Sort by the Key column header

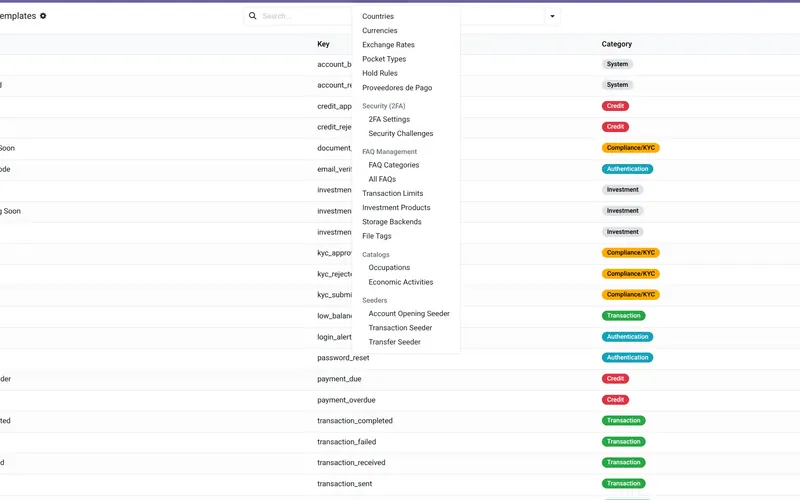pyautogui.click(x=323, y=44)
